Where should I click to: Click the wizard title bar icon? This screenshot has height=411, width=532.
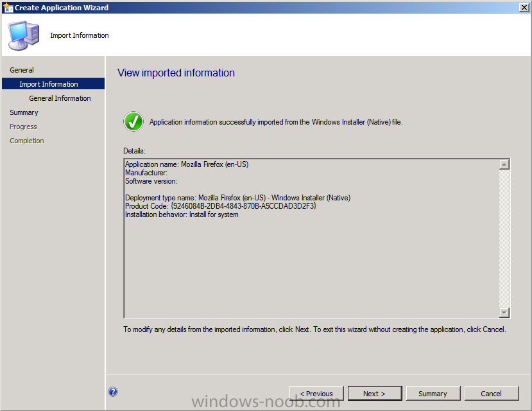[x=8, y=8]
